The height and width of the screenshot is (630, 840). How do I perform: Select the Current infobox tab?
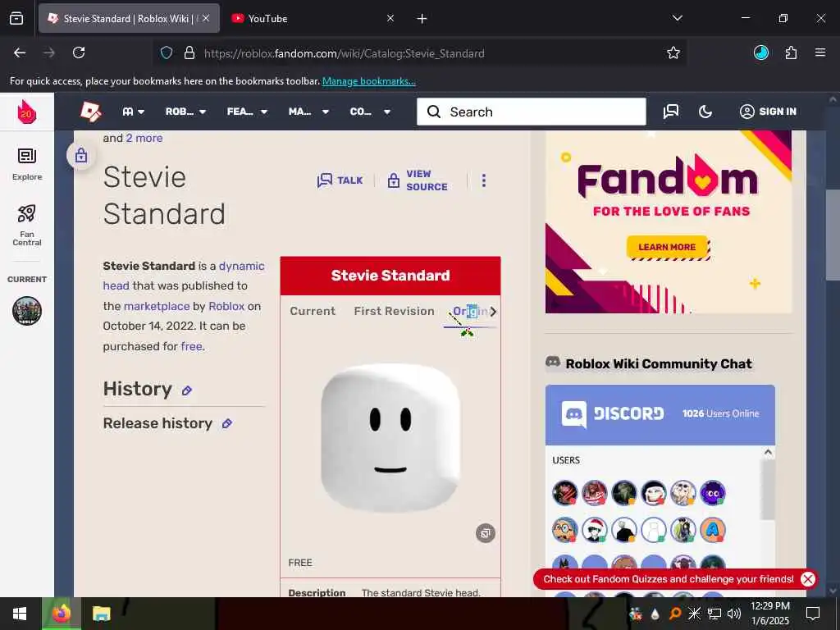tap(313, 311)
